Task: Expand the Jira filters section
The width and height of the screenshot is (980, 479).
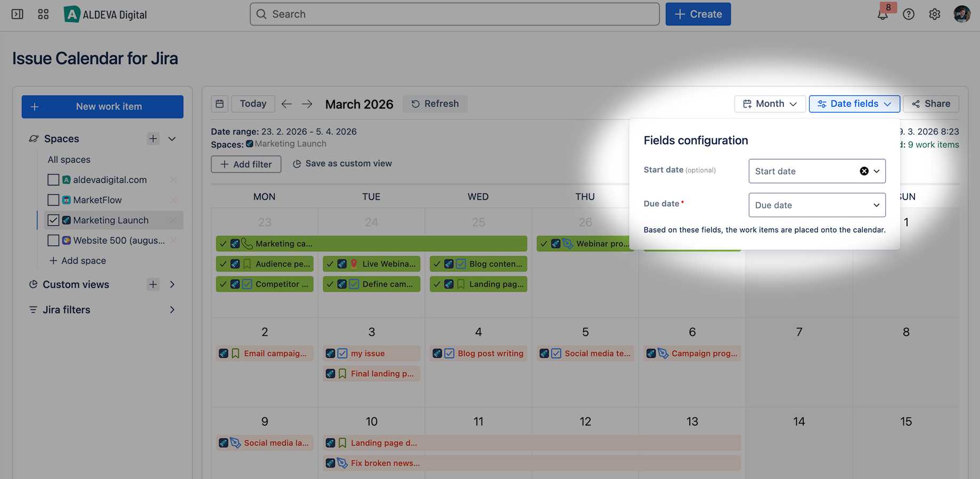Action: [x=172, y=309]
